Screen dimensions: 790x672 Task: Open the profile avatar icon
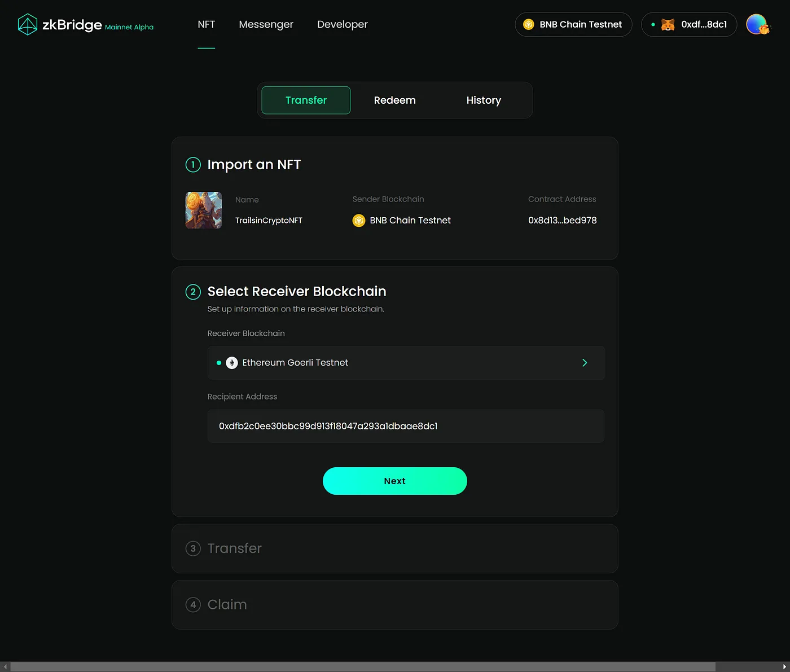(757, 24)
